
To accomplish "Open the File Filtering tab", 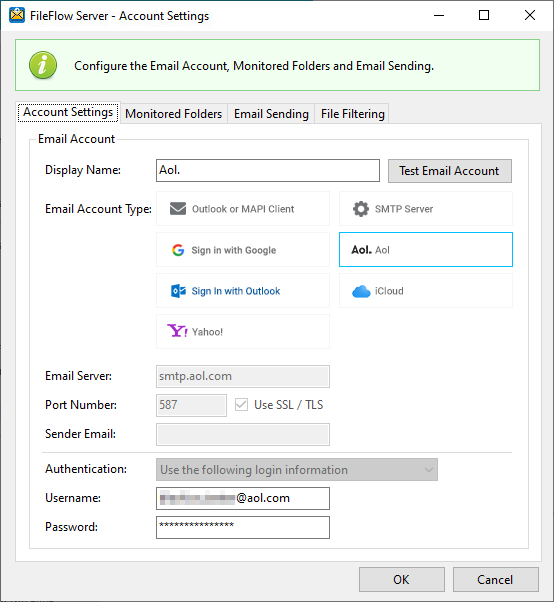I will pos(352,114).
